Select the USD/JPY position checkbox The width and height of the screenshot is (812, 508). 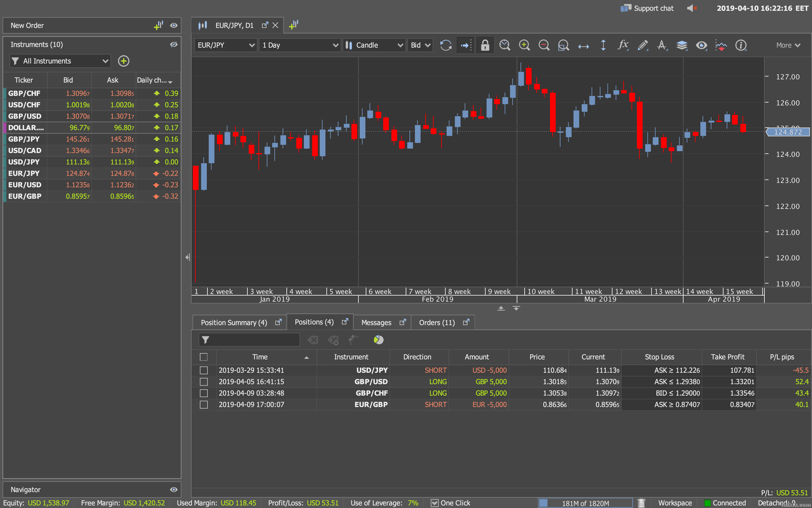click(203, 370)
